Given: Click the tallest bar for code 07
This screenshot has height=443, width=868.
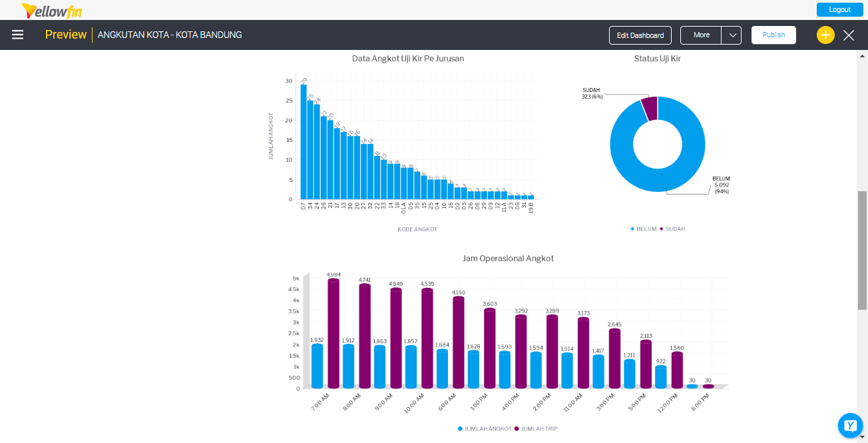Looking at the screenshot, I should [304, 142].
